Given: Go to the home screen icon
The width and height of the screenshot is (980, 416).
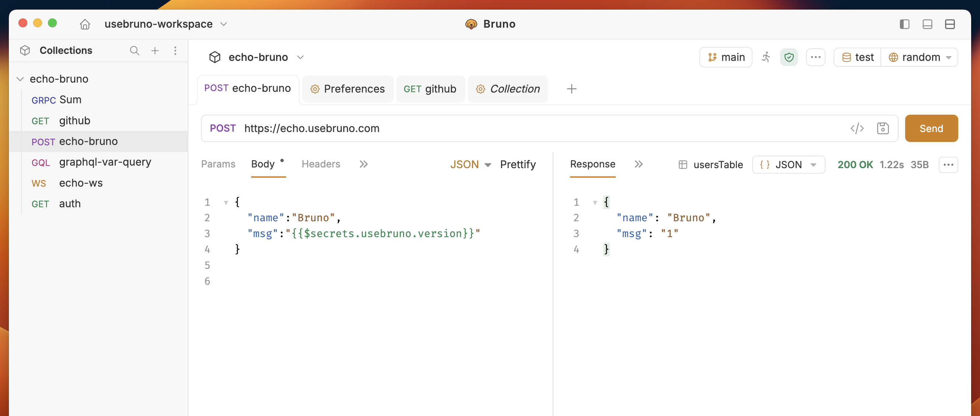Looking at the screenshot, I should [x=85, y=24].
